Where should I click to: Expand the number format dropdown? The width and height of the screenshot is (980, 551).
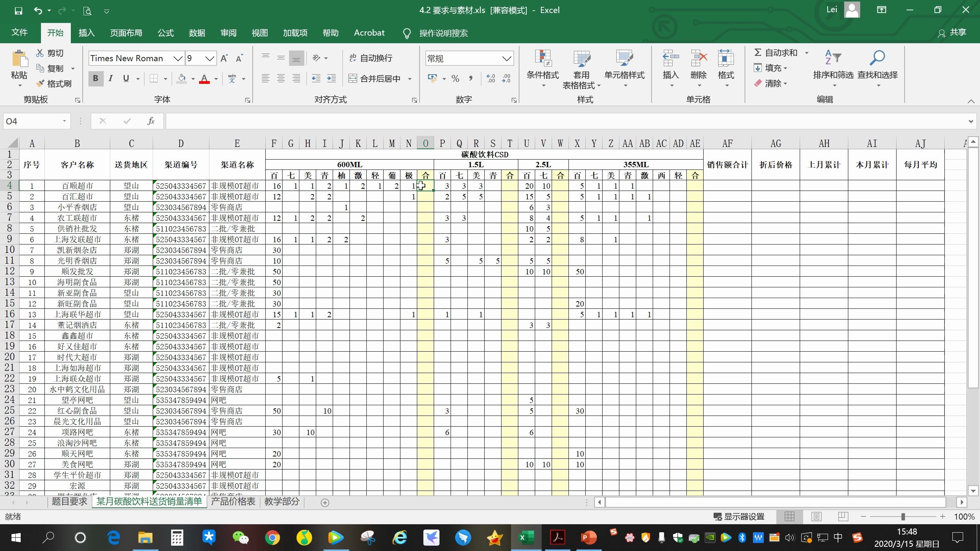506,59
